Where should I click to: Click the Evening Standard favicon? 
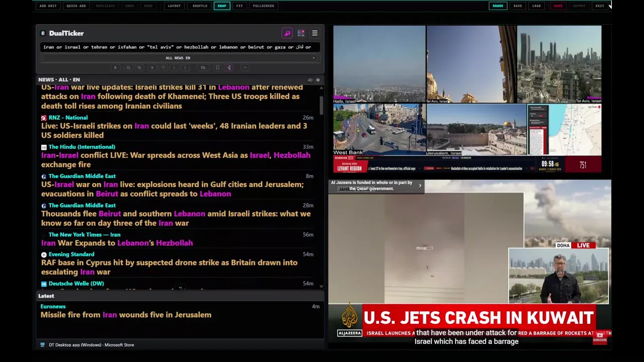point(44,254)
